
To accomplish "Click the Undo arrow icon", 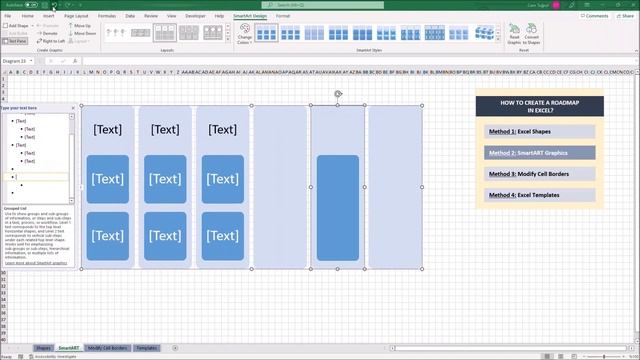I will [54, 5].
